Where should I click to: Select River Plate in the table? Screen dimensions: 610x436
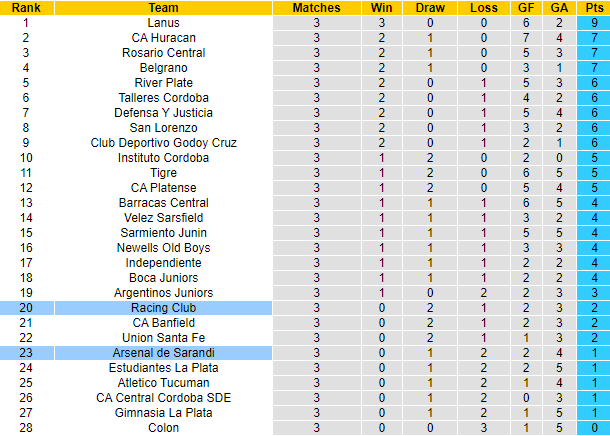[x=164, y=82]
